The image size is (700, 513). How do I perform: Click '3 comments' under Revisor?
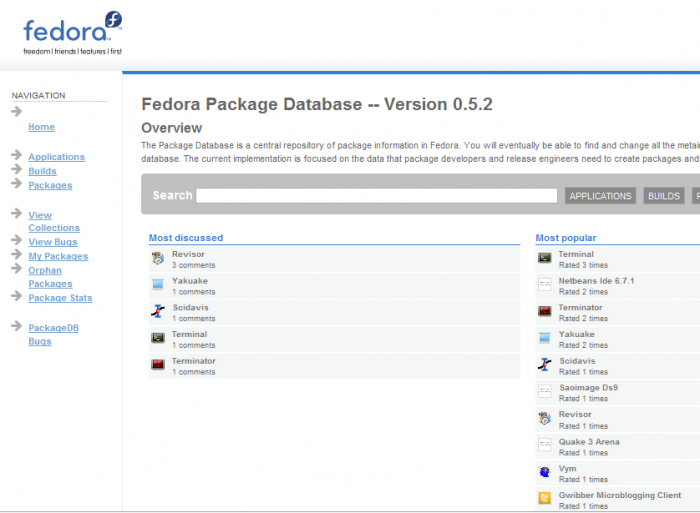(x=194, y=265)
